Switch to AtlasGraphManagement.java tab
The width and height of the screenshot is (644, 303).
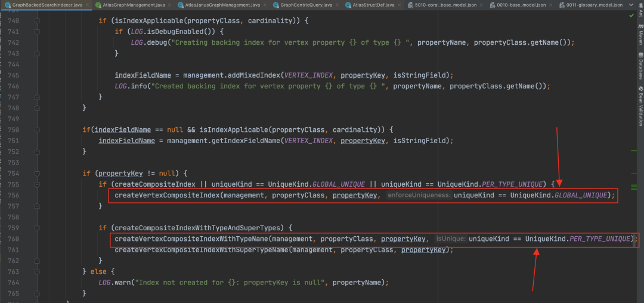132,5
